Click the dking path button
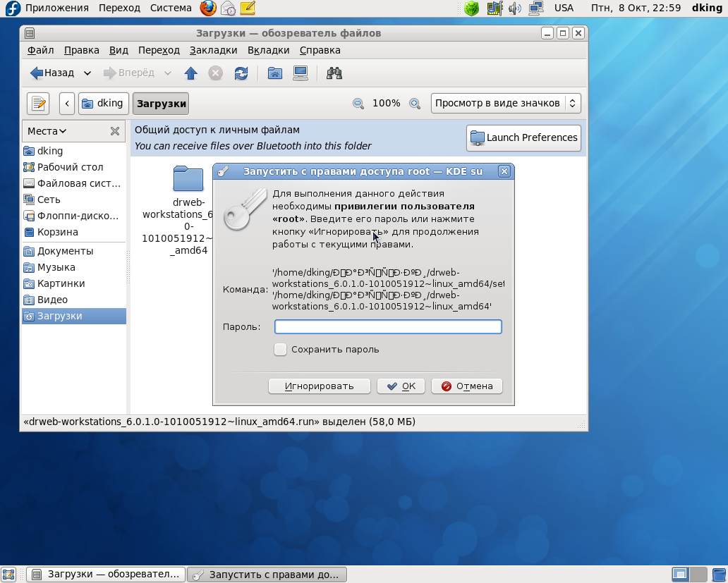This screenshot has height=583, width=728. [103, 104]
